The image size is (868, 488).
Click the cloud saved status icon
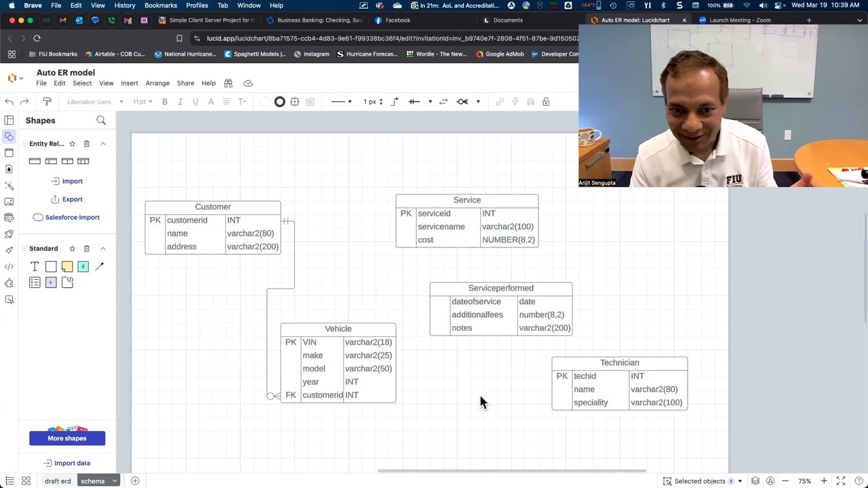248,83
